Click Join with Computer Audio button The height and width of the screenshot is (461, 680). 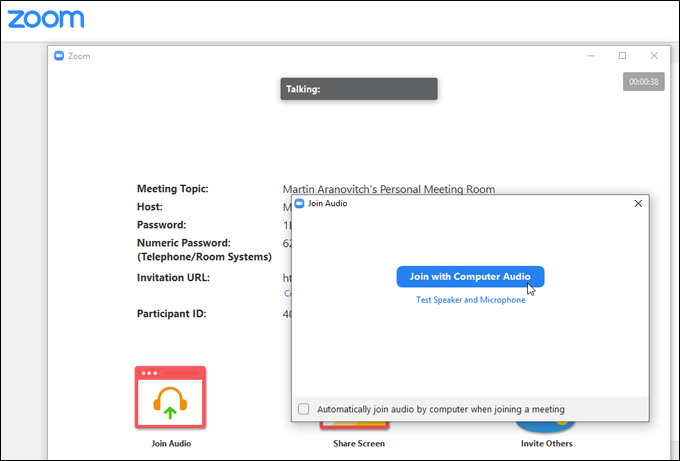[x=470, y=277]
